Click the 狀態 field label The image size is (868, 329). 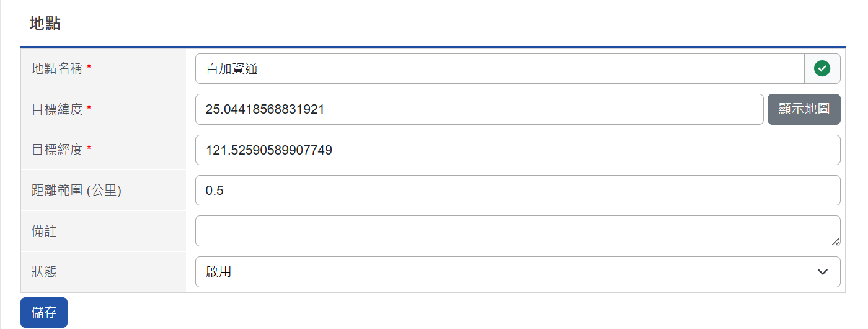(44, 271)
